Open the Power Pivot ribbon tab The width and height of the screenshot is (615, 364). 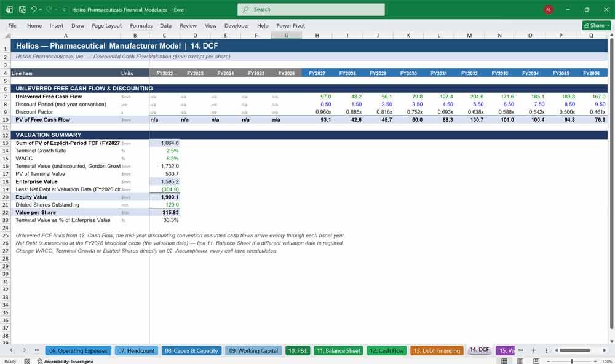click(290, 25)
